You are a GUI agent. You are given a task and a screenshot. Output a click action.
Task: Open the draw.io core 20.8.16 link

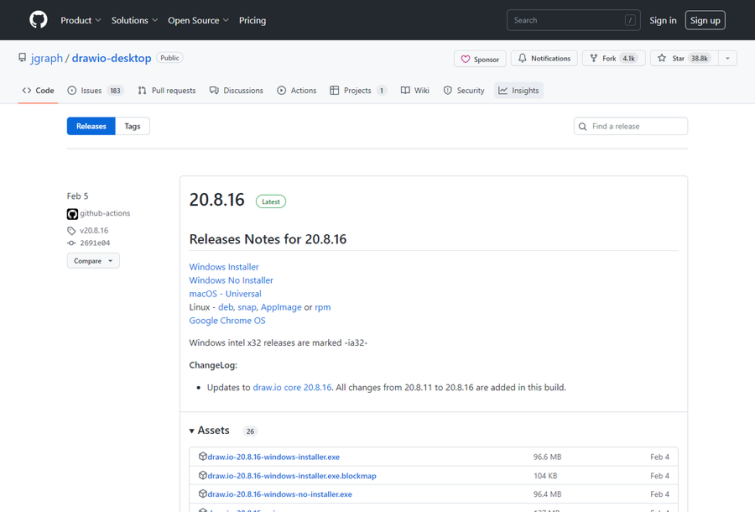pyautogui.click(x=292, y=387)
